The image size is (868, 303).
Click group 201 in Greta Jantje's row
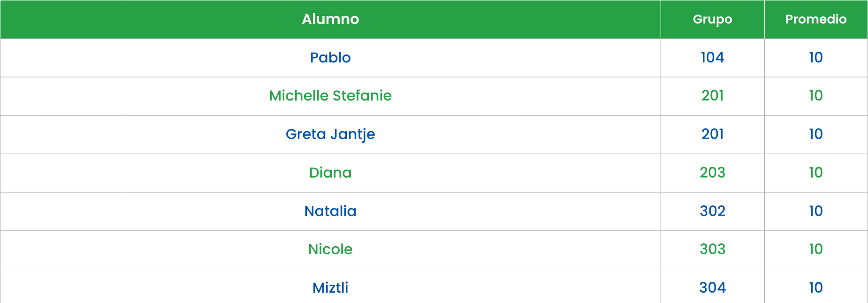point(712,134)
